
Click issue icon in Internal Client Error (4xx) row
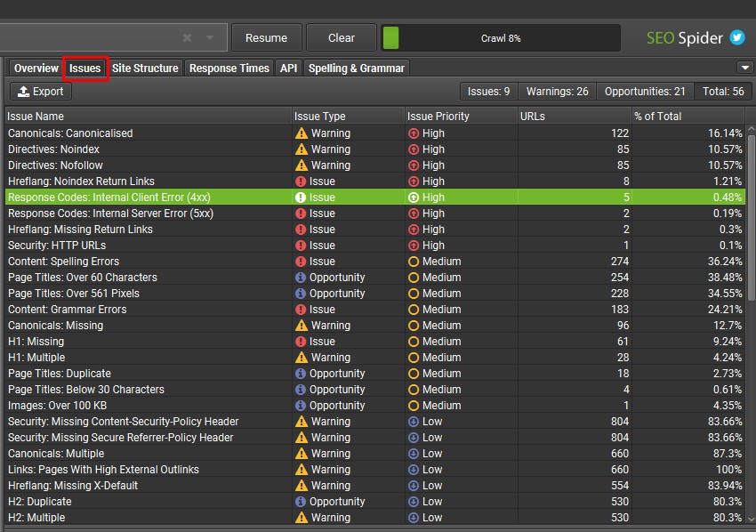[x=301, y=197]
